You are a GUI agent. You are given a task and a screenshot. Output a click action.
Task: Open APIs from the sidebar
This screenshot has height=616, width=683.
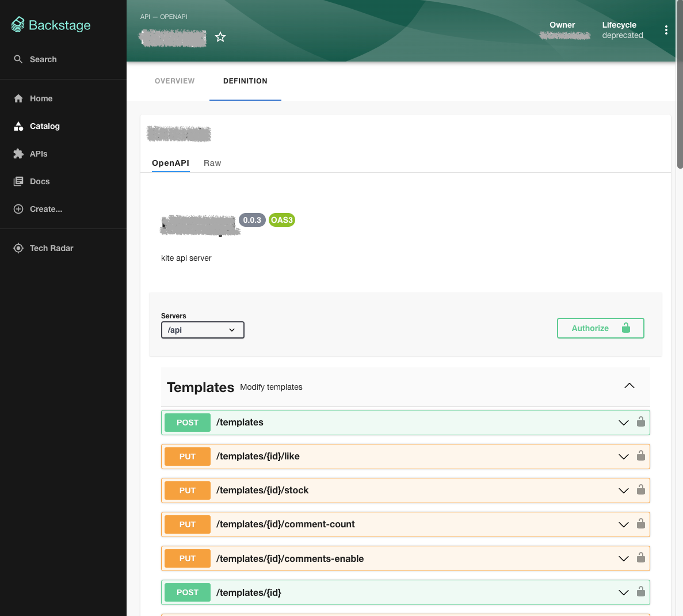pyautogui.click(x=30, y=154)
